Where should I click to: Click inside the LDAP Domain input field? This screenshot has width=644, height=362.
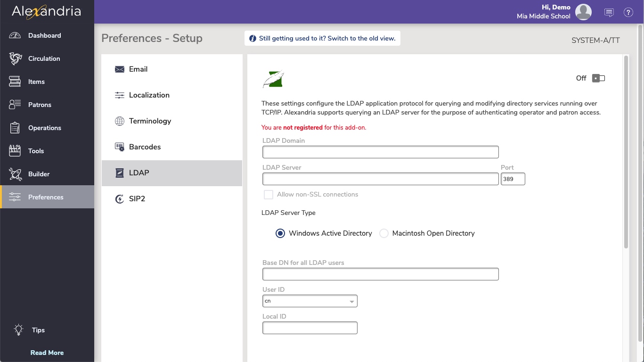[380, 152]
